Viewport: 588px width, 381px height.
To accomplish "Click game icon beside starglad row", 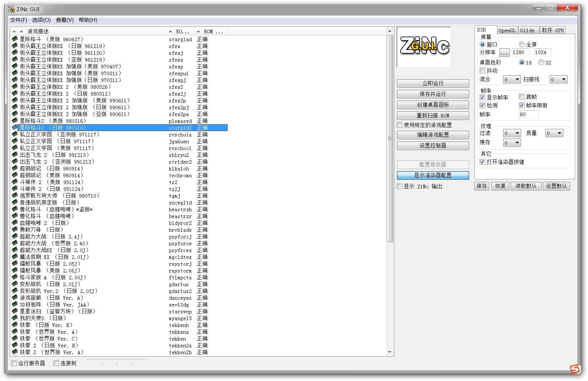I will point(15,39).
